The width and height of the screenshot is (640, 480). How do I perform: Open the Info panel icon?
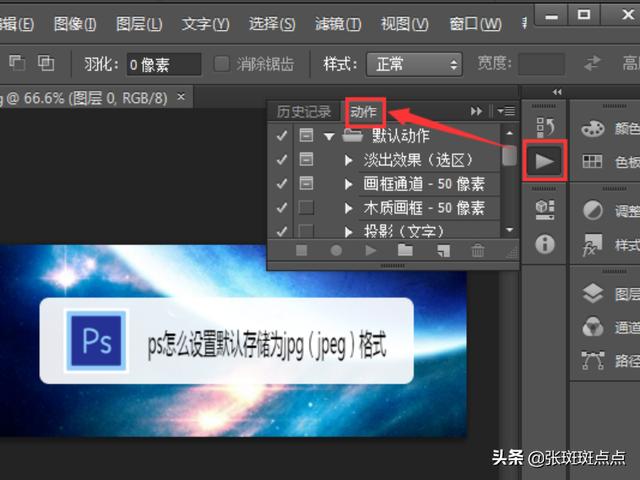tap(545, 244)
